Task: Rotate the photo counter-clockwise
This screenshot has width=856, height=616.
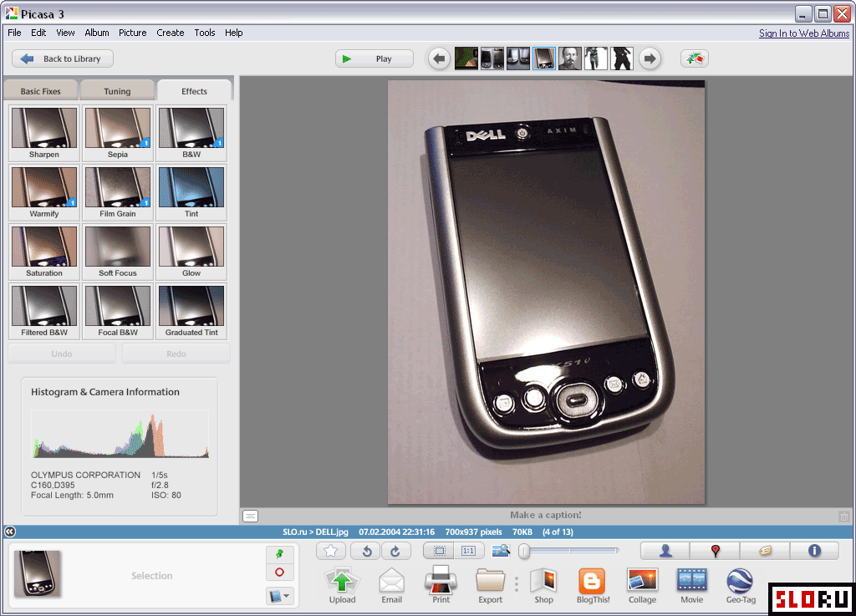Action: (366, 551)
